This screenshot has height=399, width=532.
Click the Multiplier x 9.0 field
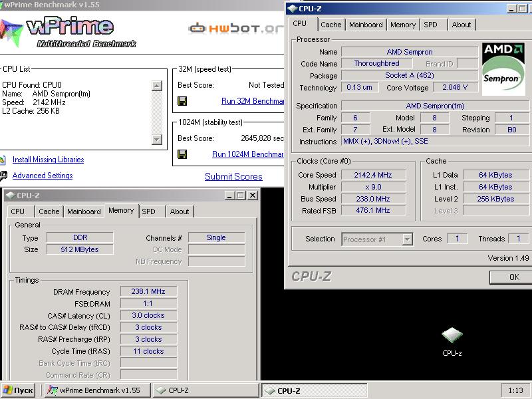click(373, 187)
